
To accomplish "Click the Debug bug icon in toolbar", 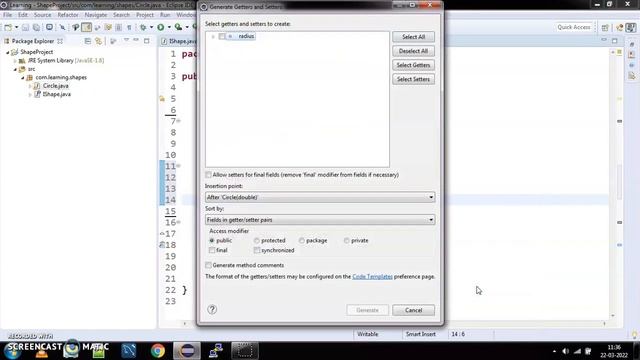I will [x=143, y=27].
